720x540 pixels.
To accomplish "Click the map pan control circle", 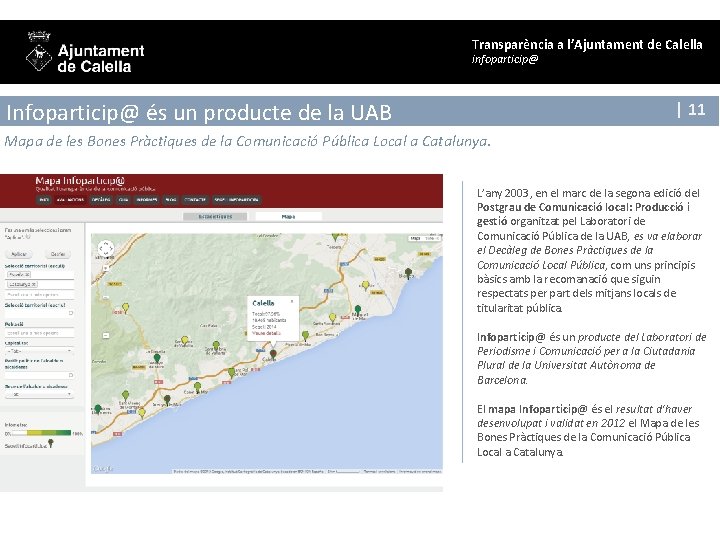I will (x=106, y=248).
